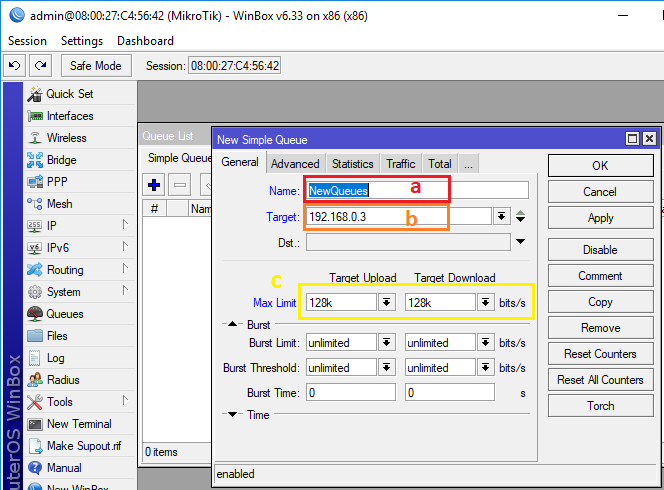Click the WinBox globe icon in title bar

pyautogui.click(x=17, y=15)
